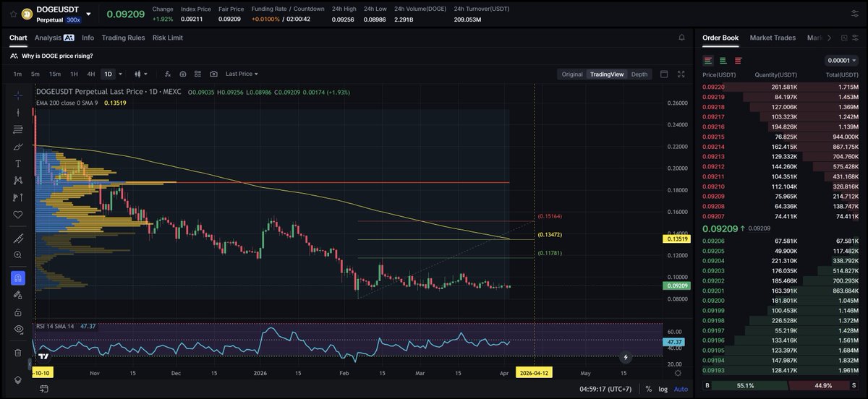Expand the chart type dropdown arrow
Image resolution: width=868 pixels, height=399 pixels.
point(146,74)
